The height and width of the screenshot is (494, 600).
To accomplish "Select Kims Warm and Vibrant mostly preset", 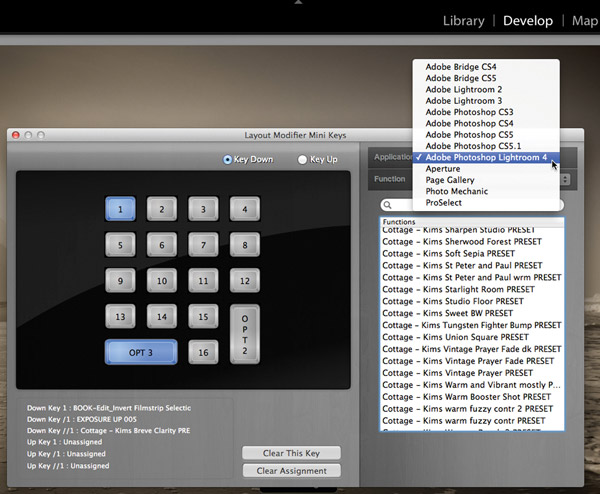I will point(472,385).
